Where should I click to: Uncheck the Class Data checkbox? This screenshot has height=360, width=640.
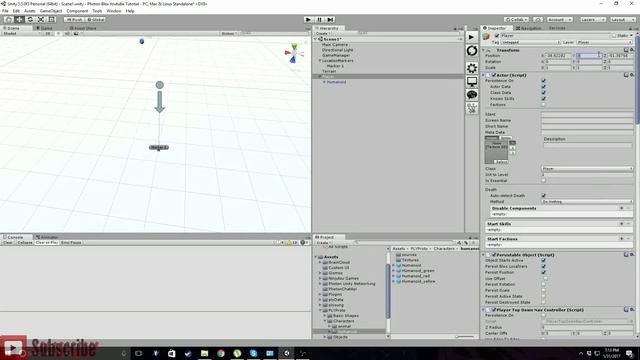[543, 93]
